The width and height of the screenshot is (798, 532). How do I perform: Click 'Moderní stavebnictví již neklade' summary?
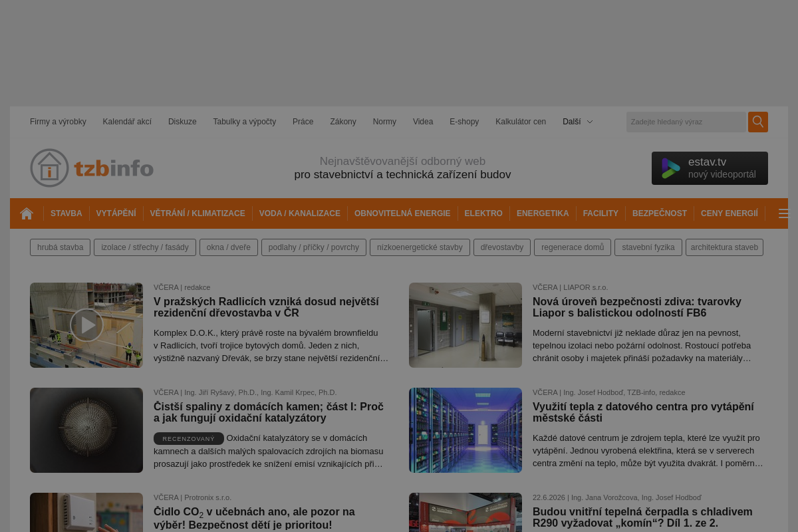(x=642, y=346)
